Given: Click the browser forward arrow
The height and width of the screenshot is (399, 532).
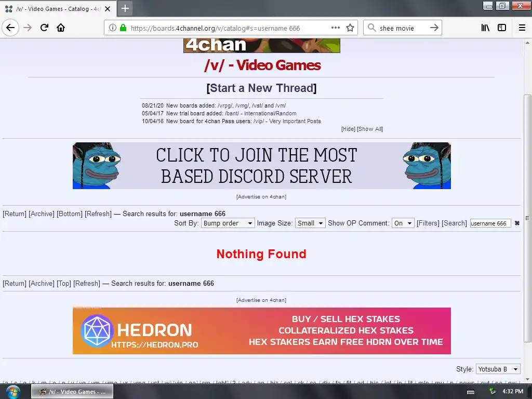Looking at the screenshot, I should [28, 28].
